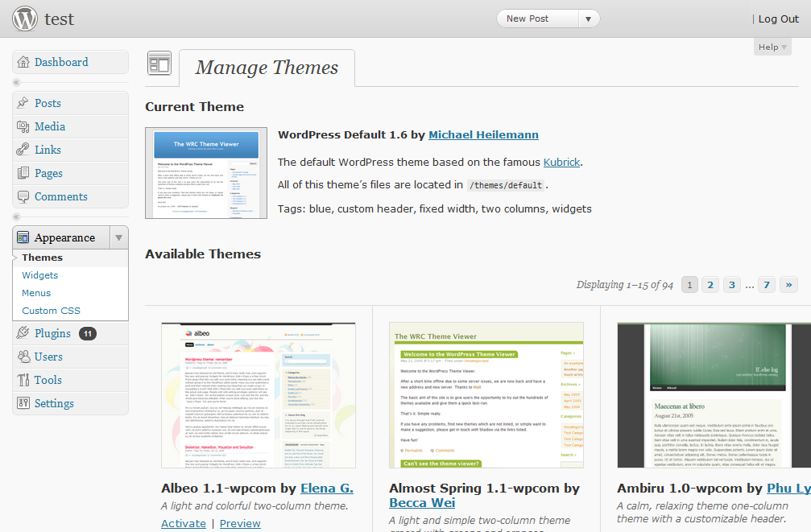Open Michael Heilemann author link
The width and height of the screenshot is (811, 532).
[483, 135]
